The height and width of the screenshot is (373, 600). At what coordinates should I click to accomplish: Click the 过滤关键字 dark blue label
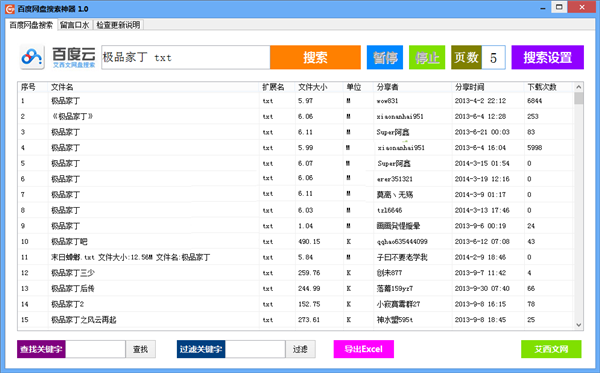[201, 349]
